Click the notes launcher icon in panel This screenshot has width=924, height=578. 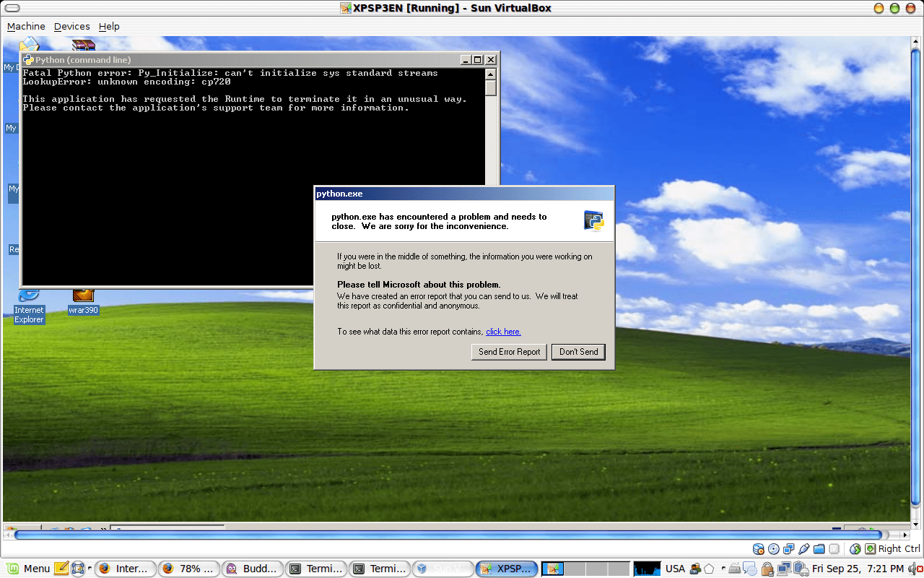point(61,569)
